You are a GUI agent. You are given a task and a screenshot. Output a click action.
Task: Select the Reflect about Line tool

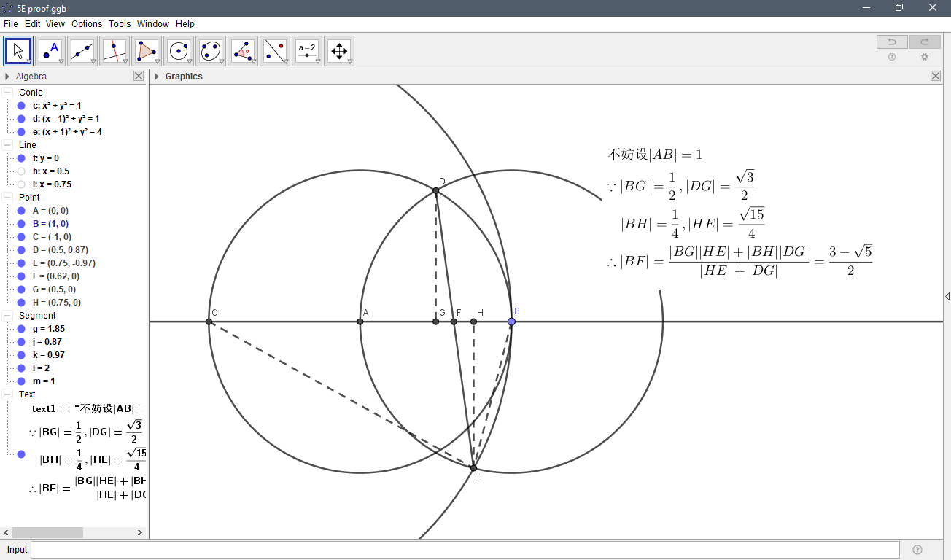click(275, 50)
